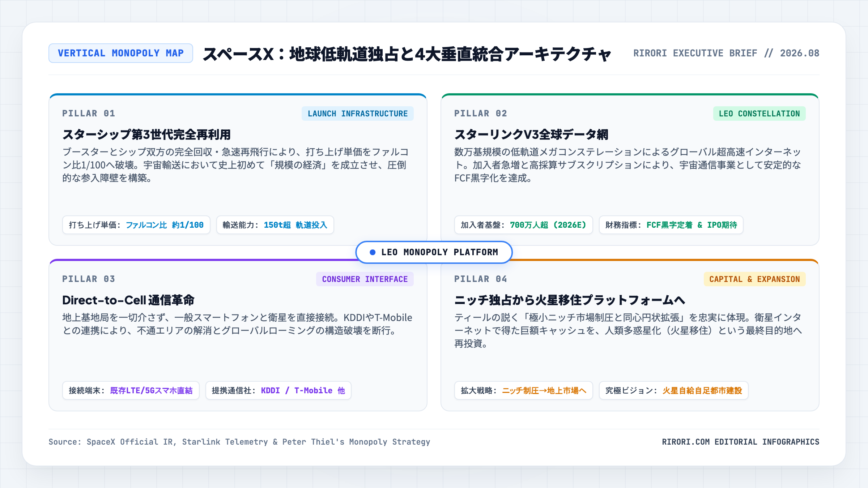Click the PILLAR 01 label

pyautogui.click(x=89, y=114)
